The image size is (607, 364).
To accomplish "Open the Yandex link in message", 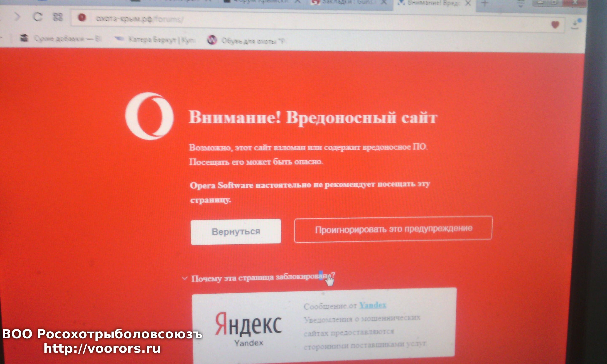I will [372, 305].
